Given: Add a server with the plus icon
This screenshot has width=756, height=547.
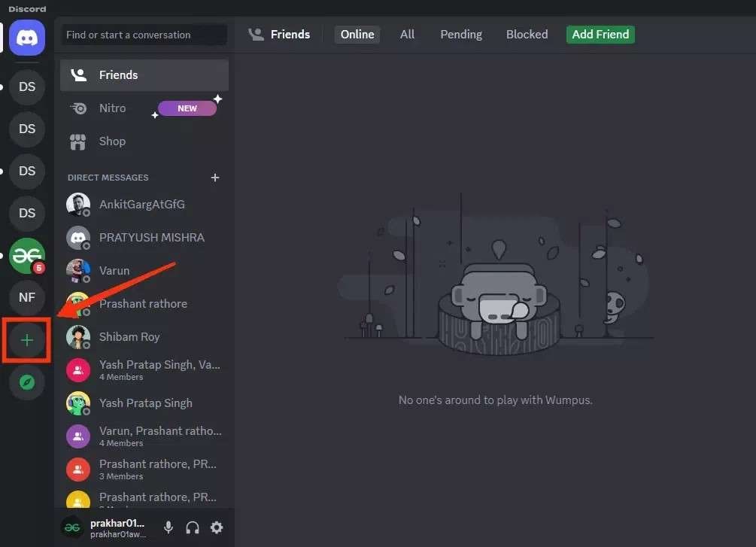Looking at the screenshot, I should click(27, 340).
